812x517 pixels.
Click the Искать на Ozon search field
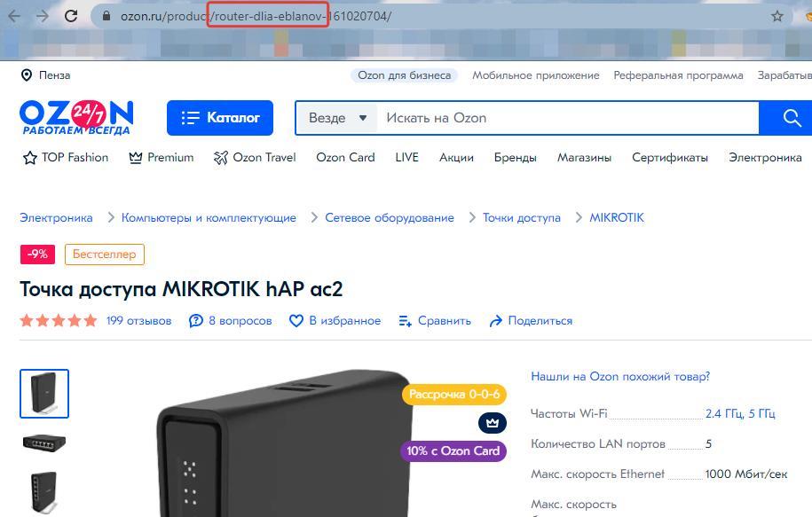(x=567, y=118)
